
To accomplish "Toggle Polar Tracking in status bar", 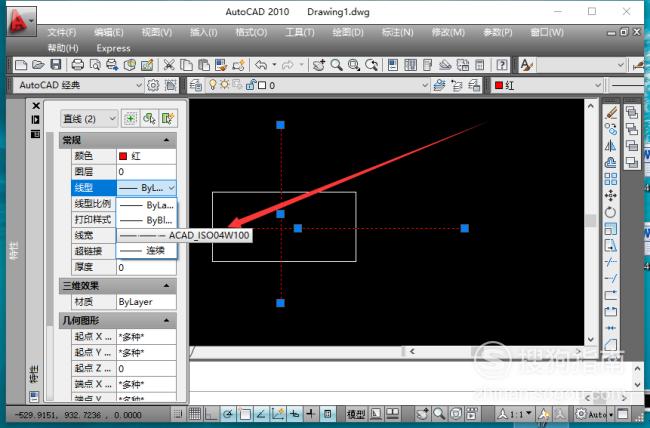I will (228, 414).
